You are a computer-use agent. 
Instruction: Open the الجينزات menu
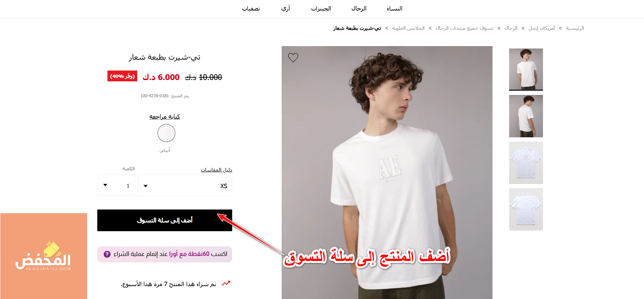pyautogui.click(x=321, y=8)
